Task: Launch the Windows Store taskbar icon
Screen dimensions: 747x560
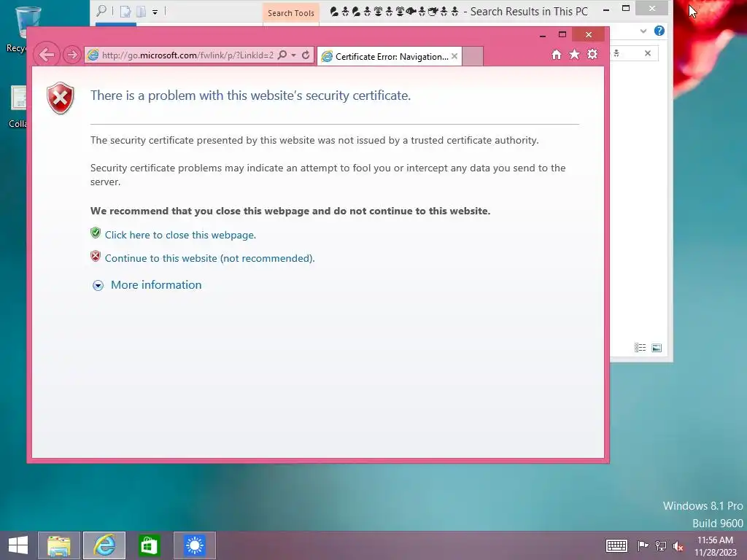Action: tap(149, 545)
